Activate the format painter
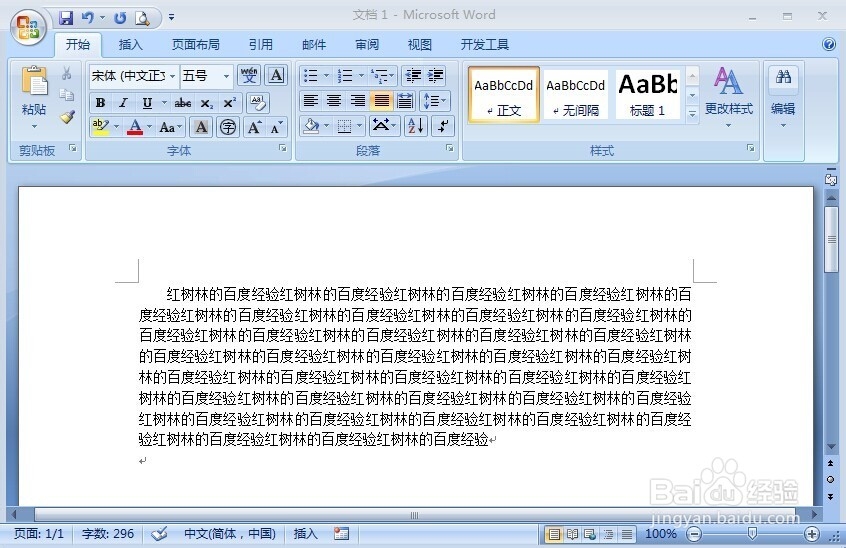This screenshot has width=846, height=548. [x=67, y=117]
